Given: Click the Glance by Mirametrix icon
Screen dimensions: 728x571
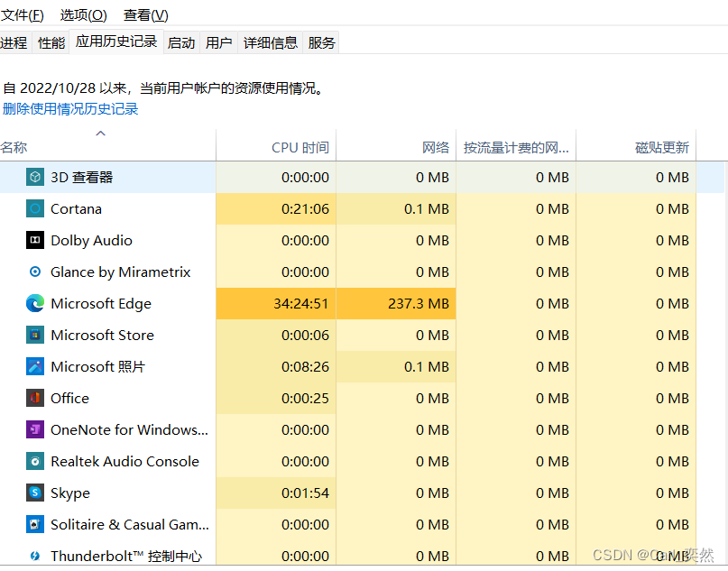Looking at the screenshot, I should tap(35, 272).
